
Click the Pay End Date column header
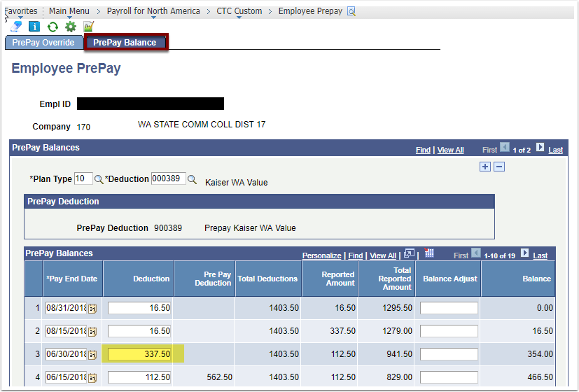pyautogui.click(x=72, y=279)
